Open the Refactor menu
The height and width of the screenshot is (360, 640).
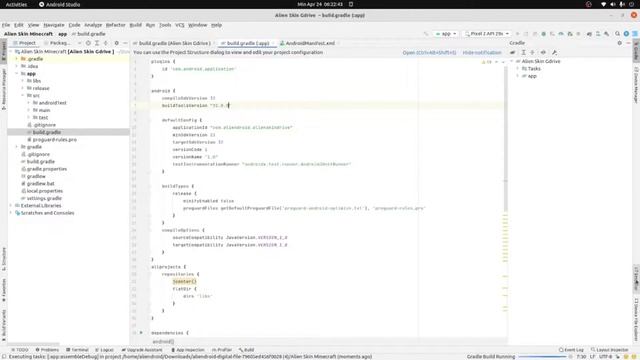(116, 25)
